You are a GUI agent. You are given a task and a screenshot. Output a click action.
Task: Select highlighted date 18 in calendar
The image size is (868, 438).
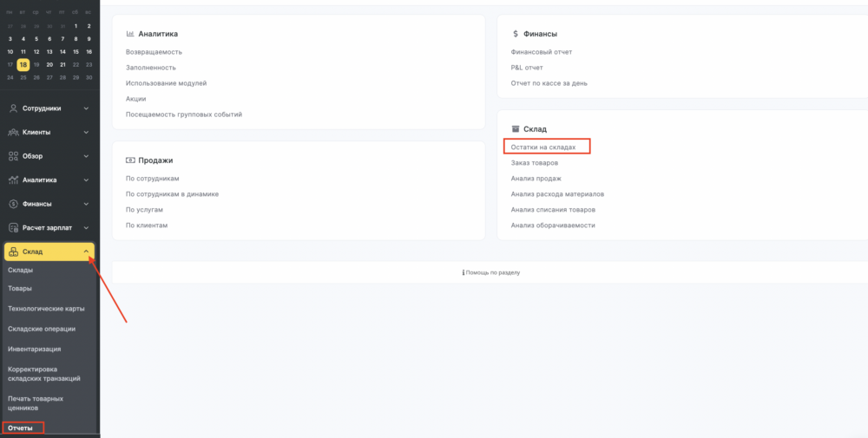[23, 65]
